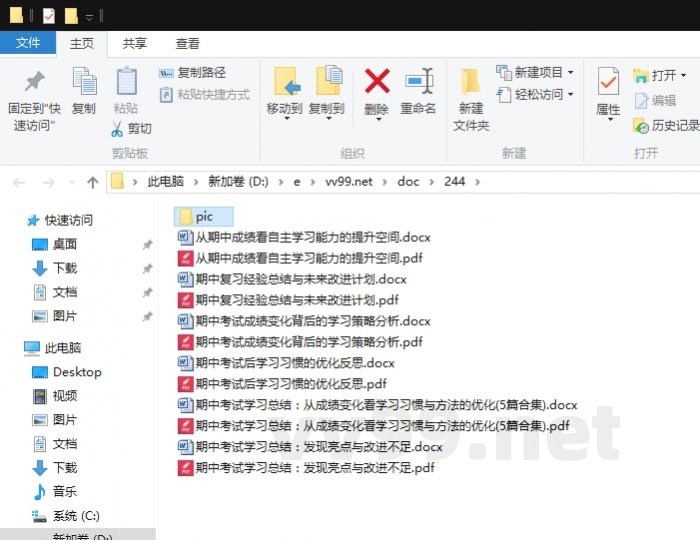Select 从期中成绩看自主学习能力的提升空间.pdf

click(x=300, y=258)
